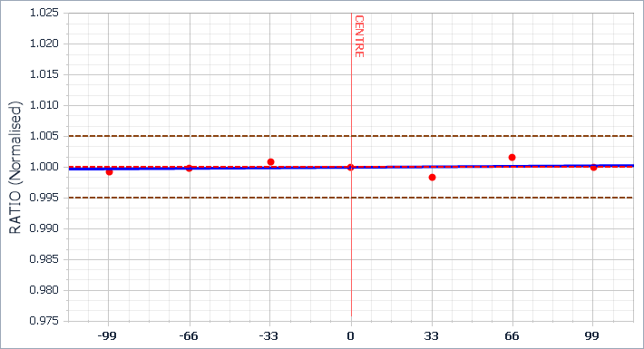
Task: Click the red CENTRE label
Action: pyautogui.click(x=359, y=36)
